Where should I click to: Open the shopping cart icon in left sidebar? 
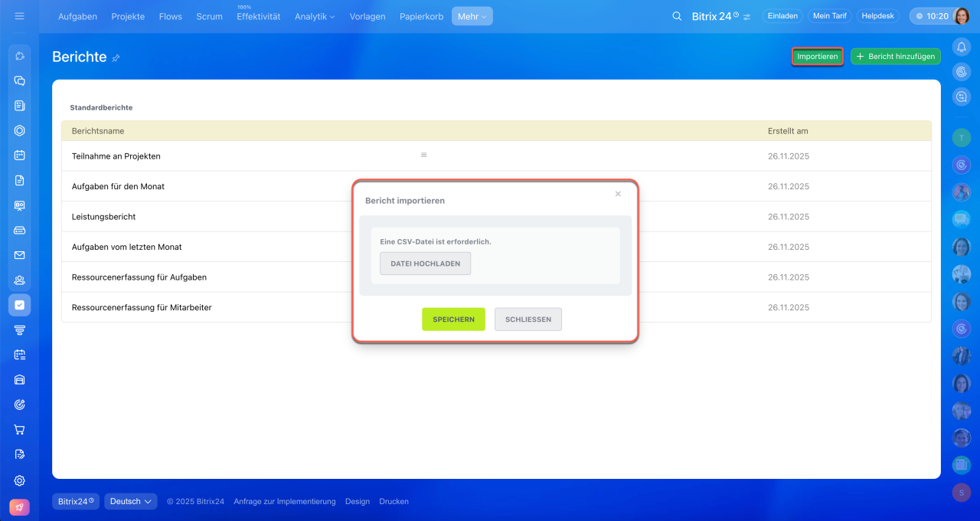coord(20,430)
